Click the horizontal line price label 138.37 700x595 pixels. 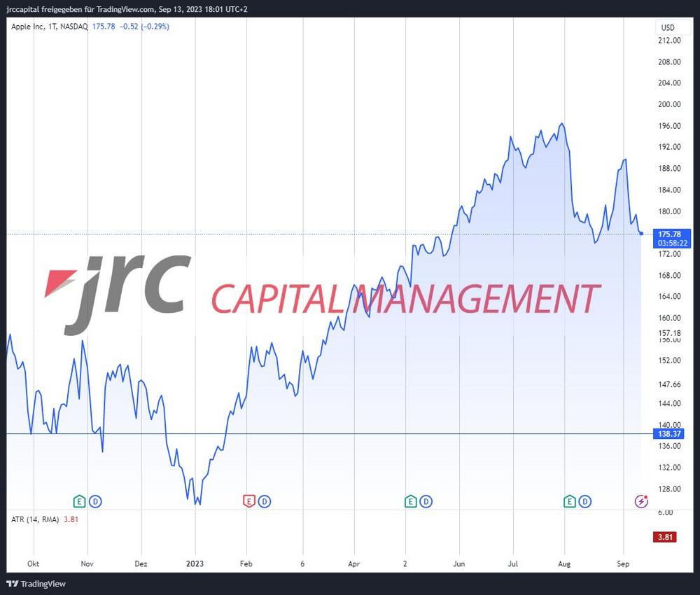click(670, 434)
